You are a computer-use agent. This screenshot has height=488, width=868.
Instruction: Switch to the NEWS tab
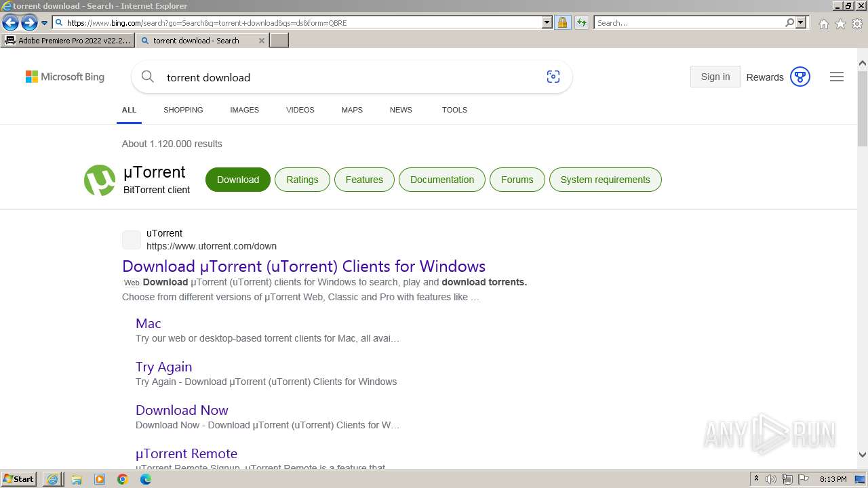pyautogui.click(x=401, y=110)
